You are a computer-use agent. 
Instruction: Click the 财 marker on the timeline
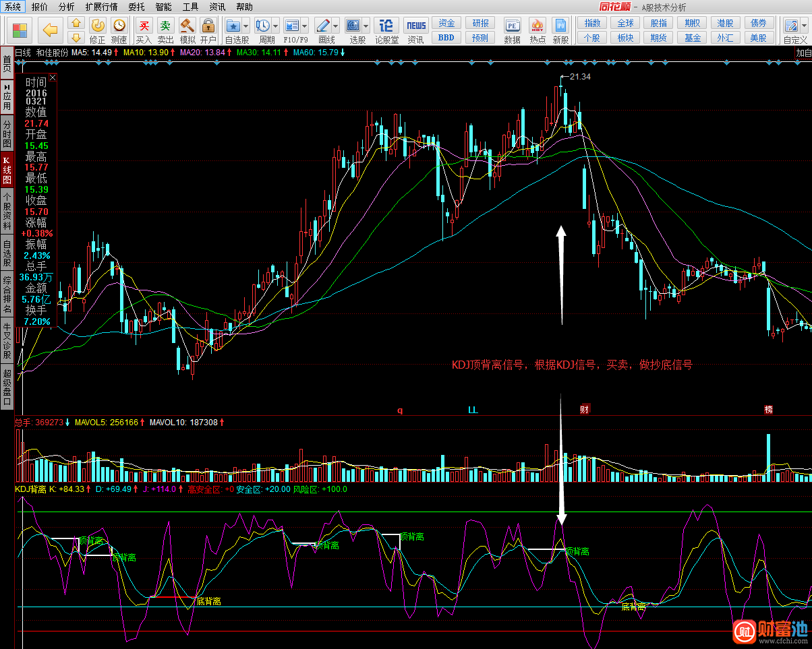click(585, 409)
